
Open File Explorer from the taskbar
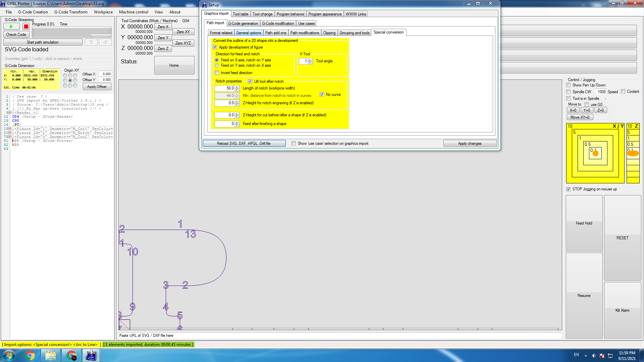pos(51,355)
